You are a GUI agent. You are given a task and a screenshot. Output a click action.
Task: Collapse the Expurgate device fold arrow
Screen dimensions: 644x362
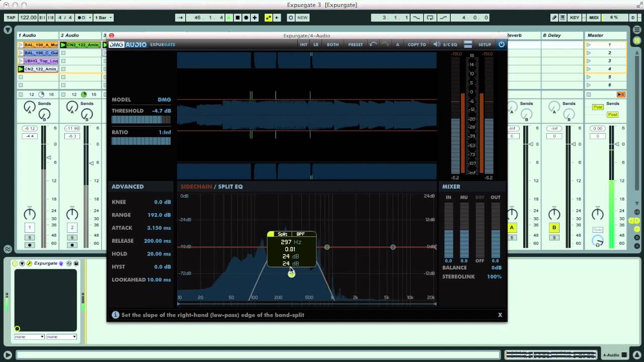[22, 263]
